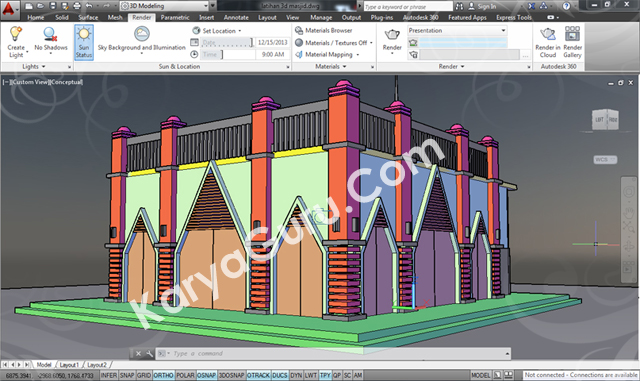Toggle INFER in the status bar

coord(109,375)
